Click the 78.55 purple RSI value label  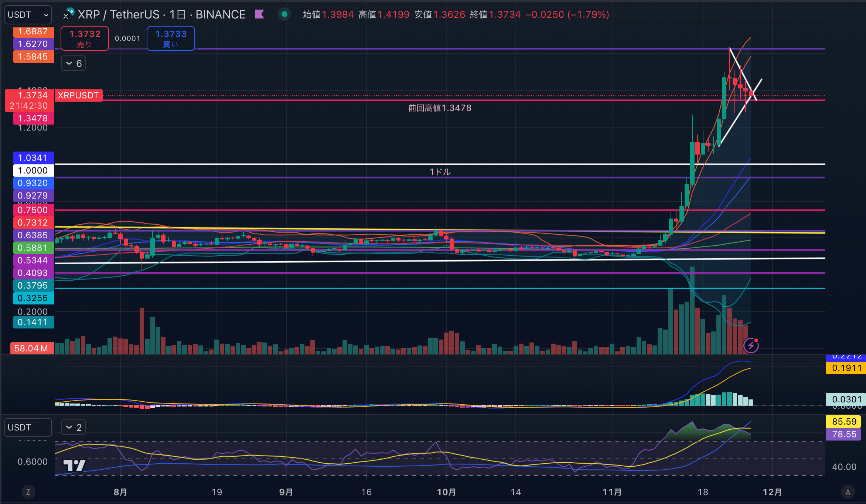point(844,434)
